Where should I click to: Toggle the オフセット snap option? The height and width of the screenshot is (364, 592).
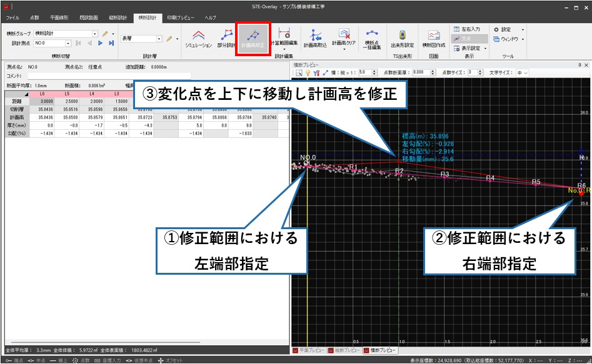[x=170, y=360]
